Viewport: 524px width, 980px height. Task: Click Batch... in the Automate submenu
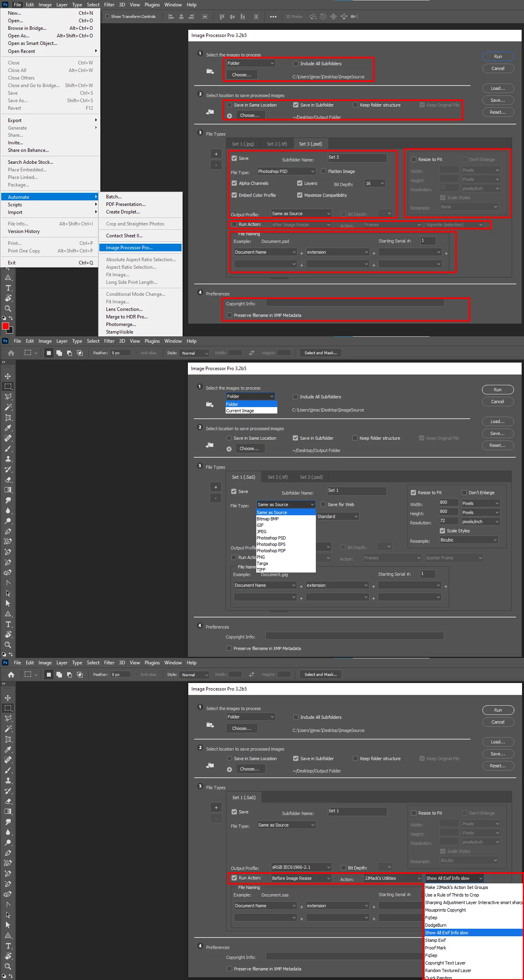point(140,197)
